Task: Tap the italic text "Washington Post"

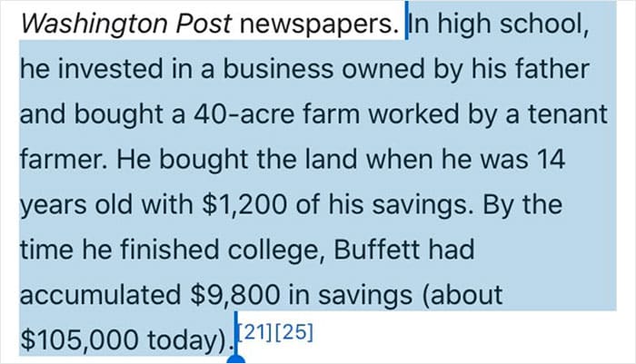Action: coord(126,24)
